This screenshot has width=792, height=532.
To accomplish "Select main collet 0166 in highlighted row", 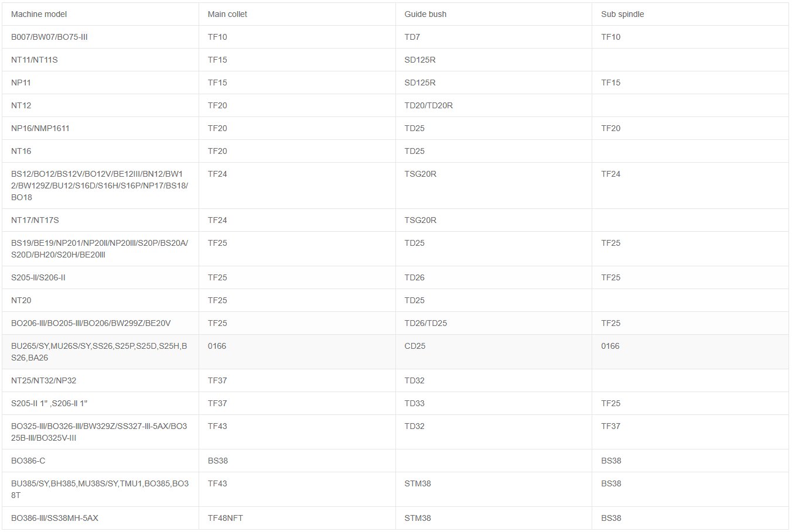I will click(x=297, y=352).
